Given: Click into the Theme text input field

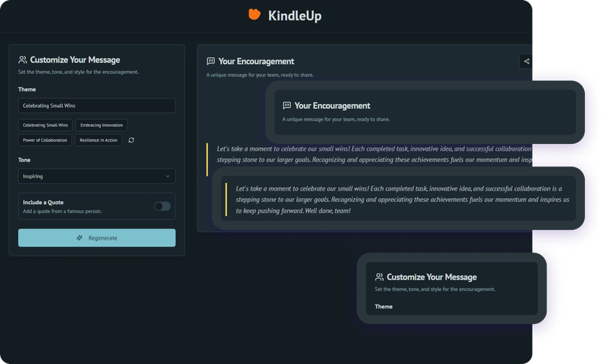Looking at the screenshot, I should 96,106.
